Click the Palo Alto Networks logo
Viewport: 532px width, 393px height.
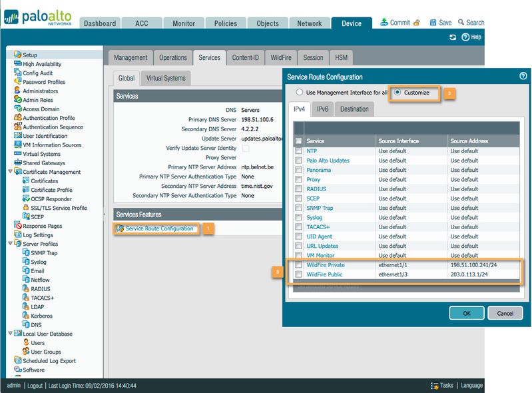pyautogui.click(x=38, y=17)
